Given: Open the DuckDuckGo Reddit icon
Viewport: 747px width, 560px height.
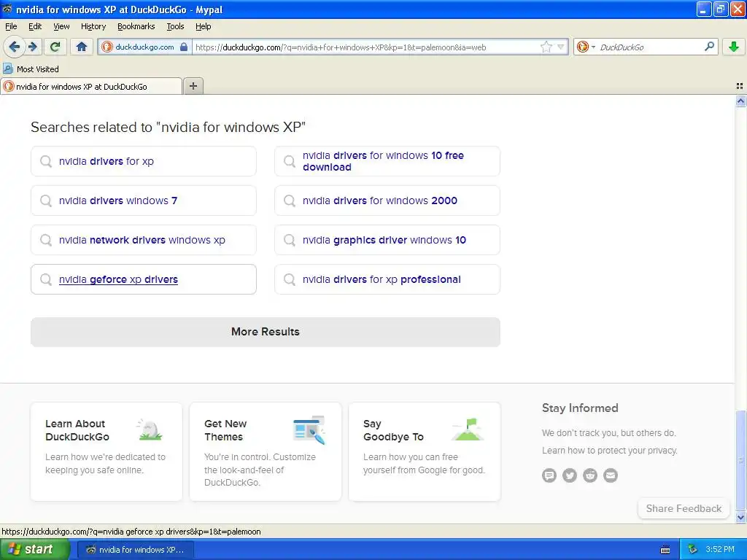Looking at the screenshot, I should coord(589,475).
